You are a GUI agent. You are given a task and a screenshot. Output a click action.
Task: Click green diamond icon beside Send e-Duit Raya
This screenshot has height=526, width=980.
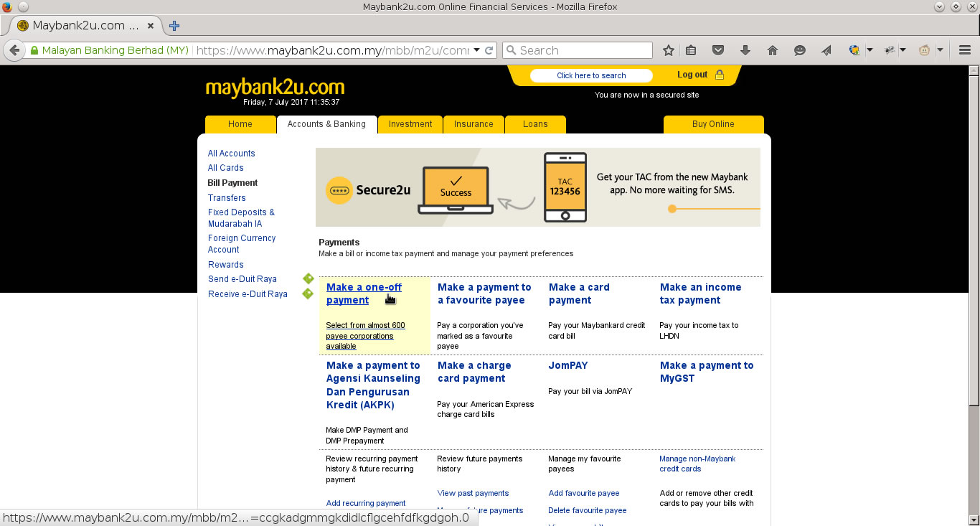308,278
